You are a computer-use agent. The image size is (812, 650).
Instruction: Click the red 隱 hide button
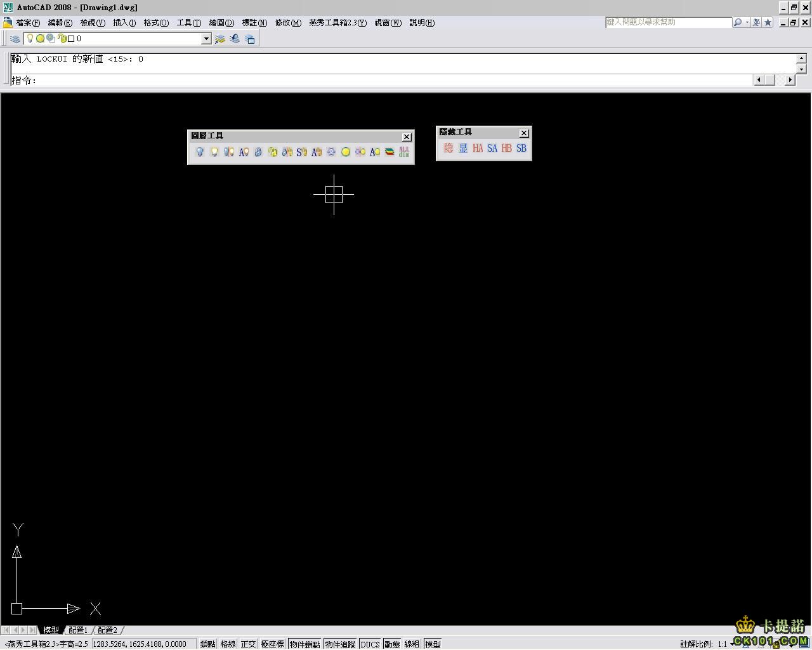[x=449, y=148]
